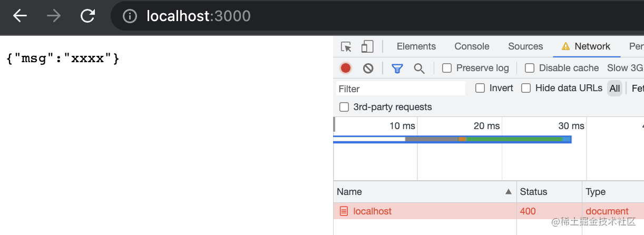The image size is (644, 235).
Task: Check the Disable cache option
Action: click(530, 68)
